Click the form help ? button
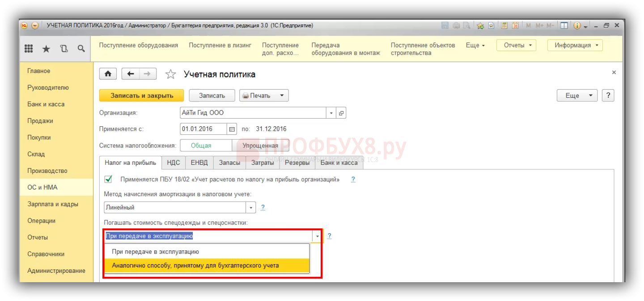Viewport: 644px width, 301px height. click(x=608, y=95)
